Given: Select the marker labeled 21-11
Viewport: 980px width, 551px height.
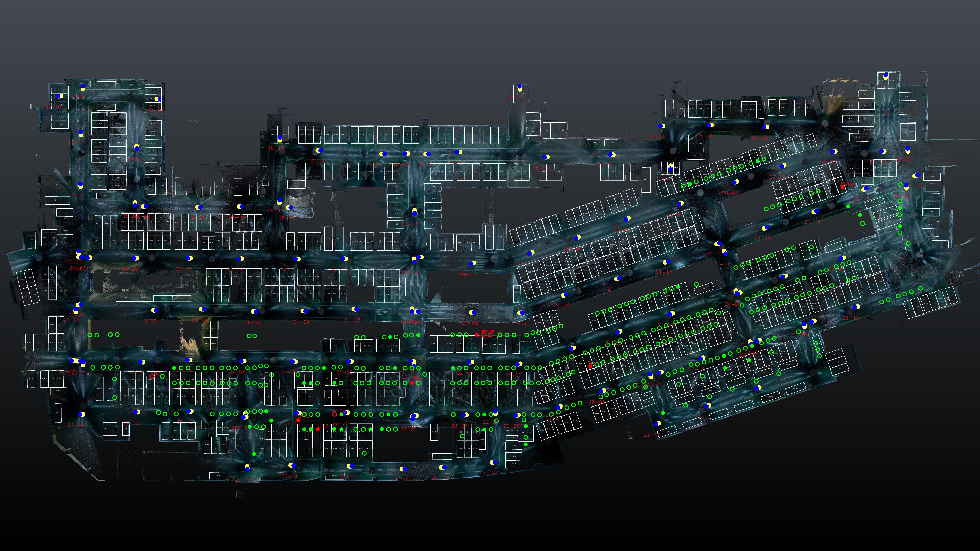Looking at the screenshot, I should pos(618,278).
